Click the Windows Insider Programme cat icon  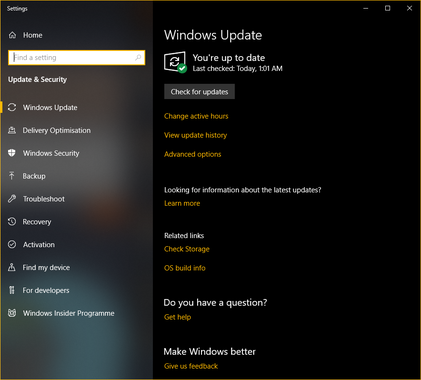coord(12,313)
